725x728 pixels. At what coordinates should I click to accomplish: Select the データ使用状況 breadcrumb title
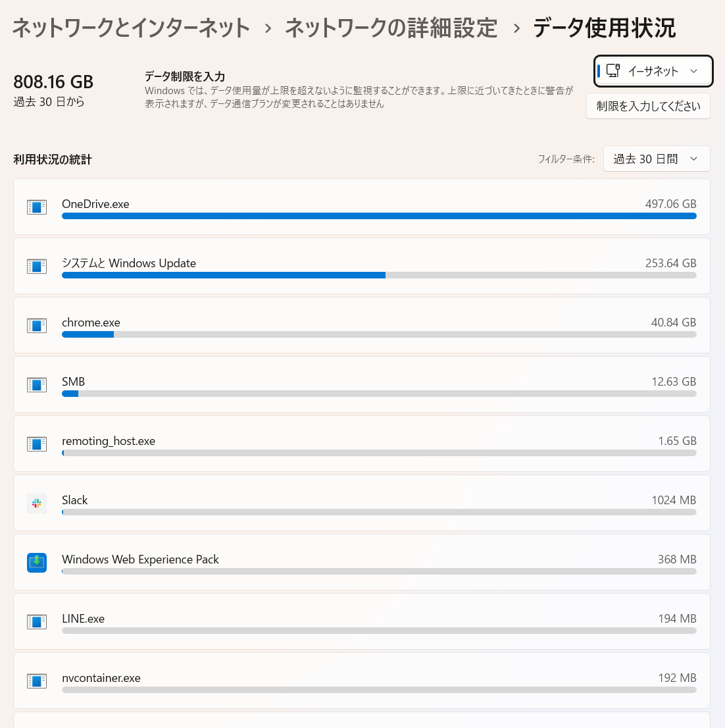(x=604, y=28)
